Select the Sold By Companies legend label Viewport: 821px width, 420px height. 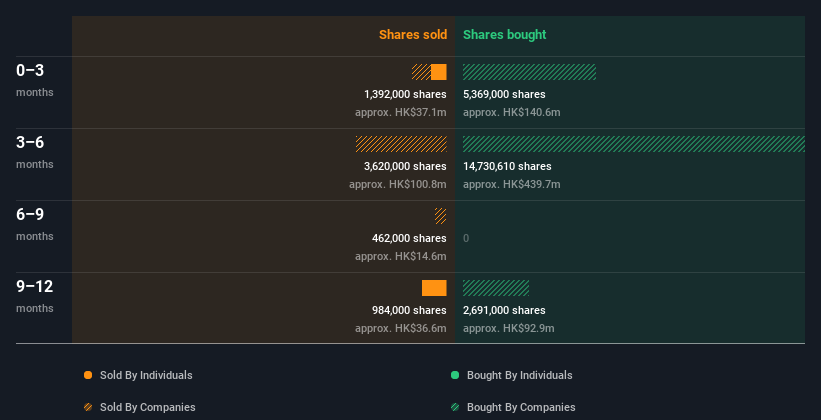tap(148, 407)
